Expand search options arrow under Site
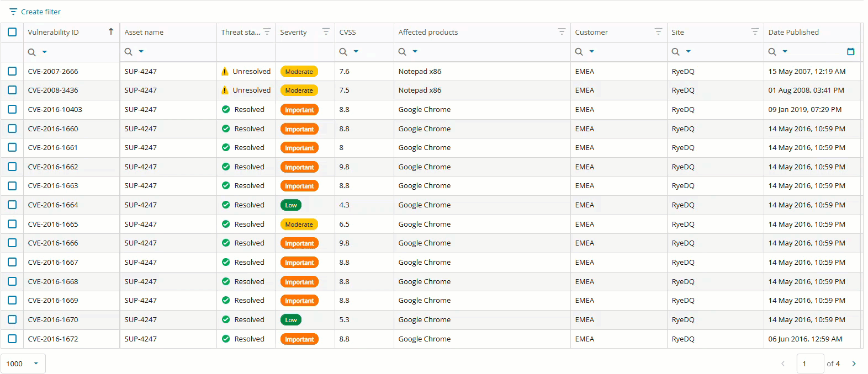Image resolution: width=868 pixels, height=374 pixels. (x=688, y=51)
